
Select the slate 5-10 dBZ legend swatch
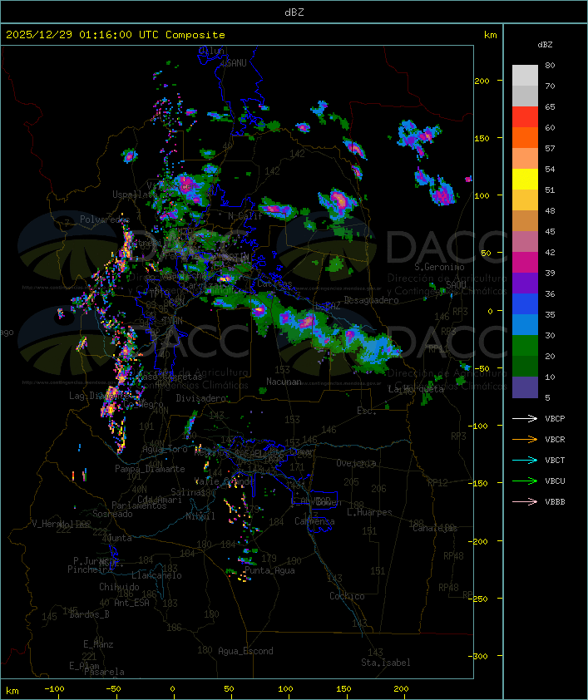[x=525, y=387]
